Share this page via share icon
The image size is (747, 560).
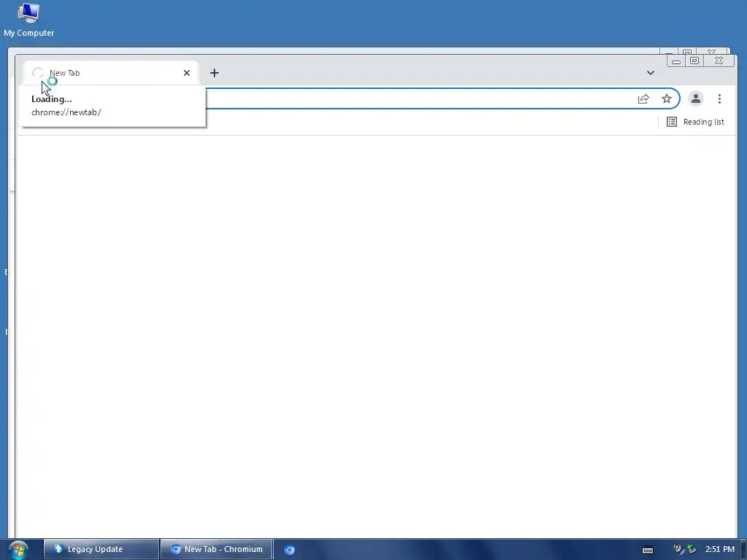point(643,98)
